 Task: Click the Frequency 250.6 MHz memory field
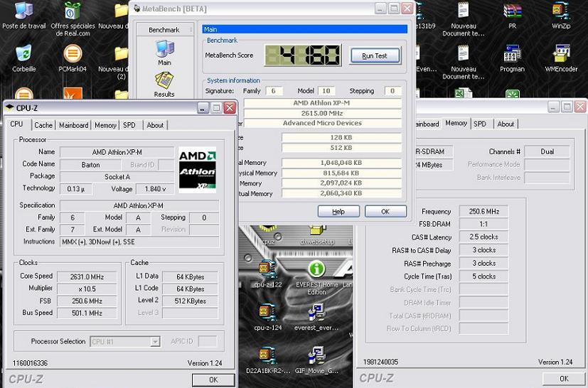click(483, 212)
